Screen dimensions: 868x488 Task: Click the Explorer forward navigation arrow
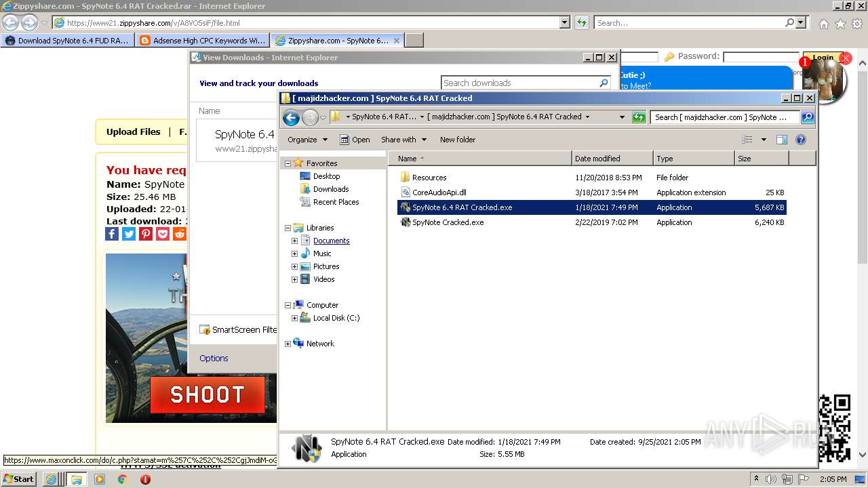point(310,117)
